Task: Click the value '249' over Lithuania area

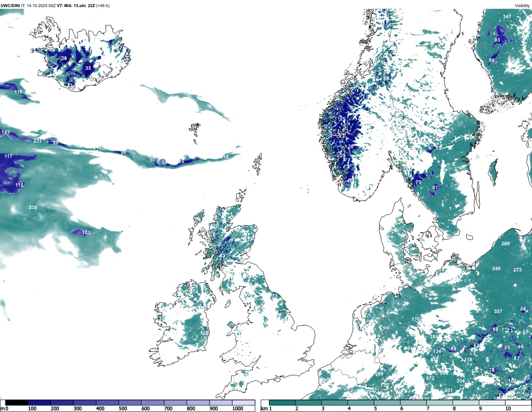Action: (496, 269)
